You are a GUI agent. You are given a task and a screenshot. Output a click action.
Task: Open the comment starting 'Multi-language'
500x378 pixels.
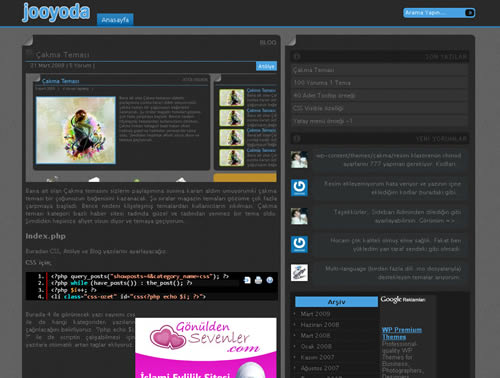tap(389, 273)
